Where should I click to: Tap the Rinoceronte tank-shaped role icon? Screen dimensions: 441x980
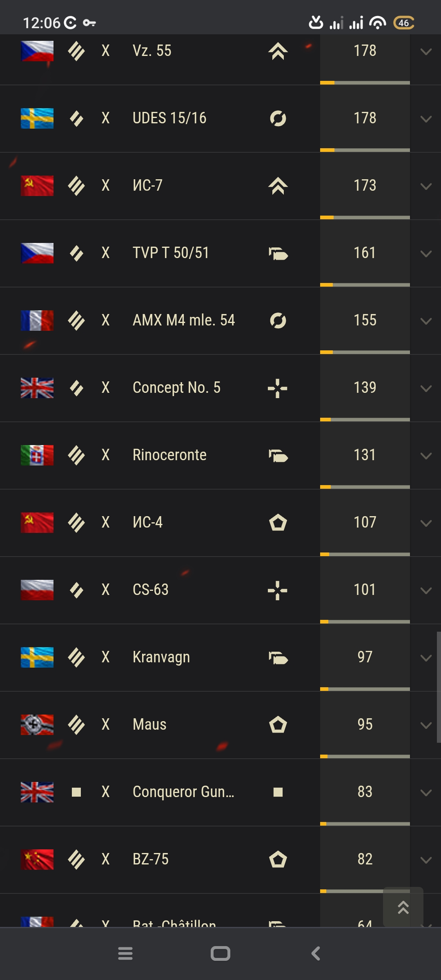tap(278, 456)
